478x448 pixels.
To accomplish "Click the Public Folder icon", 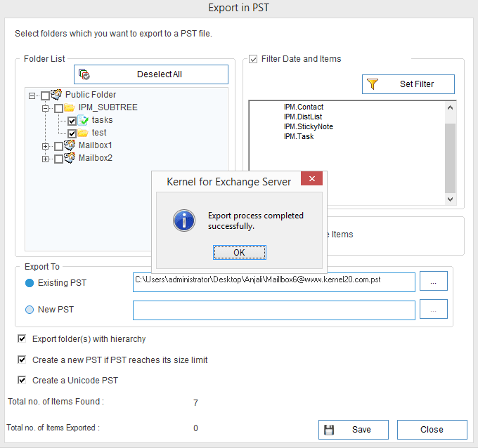I will [x=56, y=94].
